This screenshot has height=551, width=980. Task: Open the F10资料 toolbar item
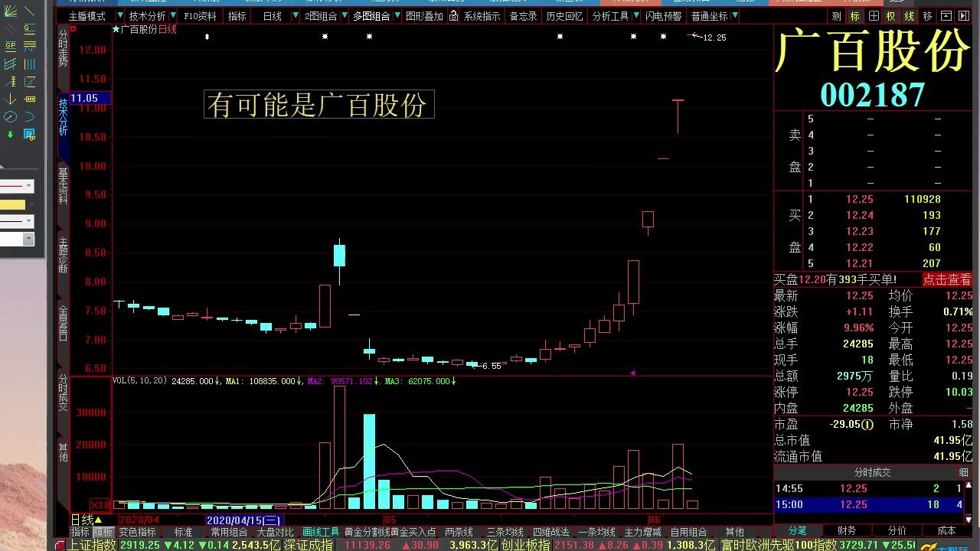pyautogui.click(x=200, y=16)
